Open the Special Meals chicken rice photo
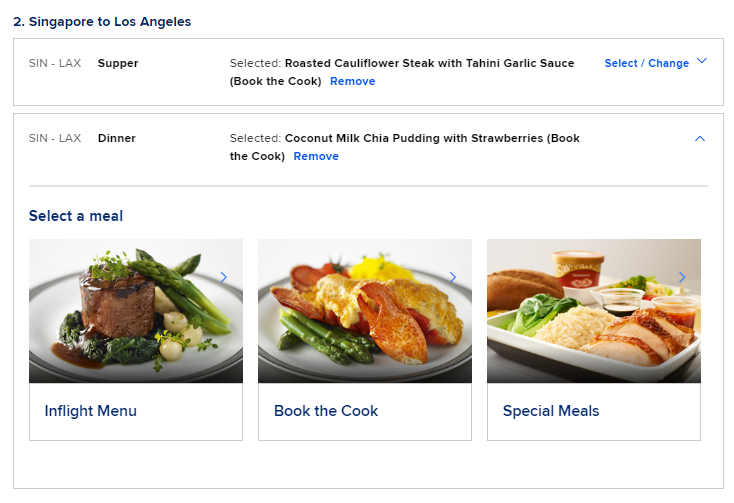The image size is (734, 503). pos(593,311)
